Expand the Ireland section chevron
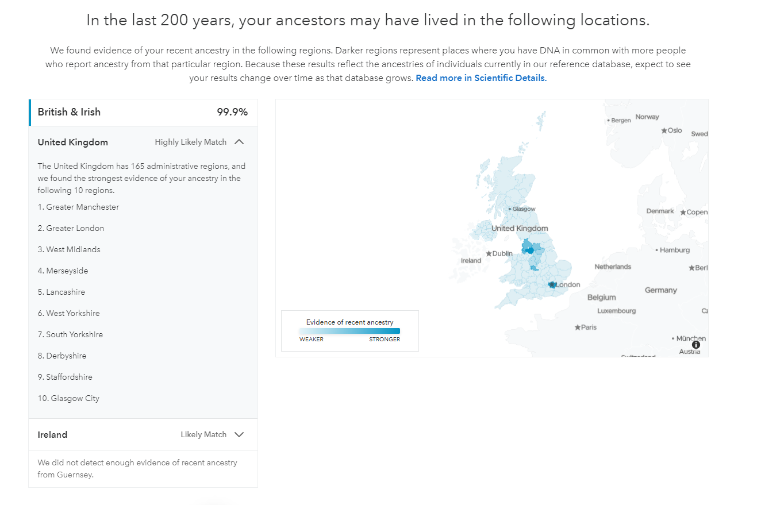The image size is (761, 532). [240, 434]
